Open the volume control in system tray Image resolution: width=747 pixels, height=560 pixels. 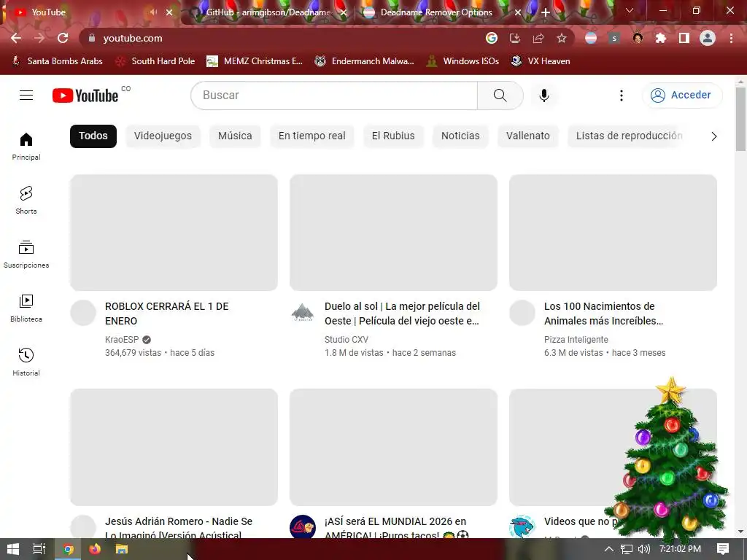click(x=643, y=549)
